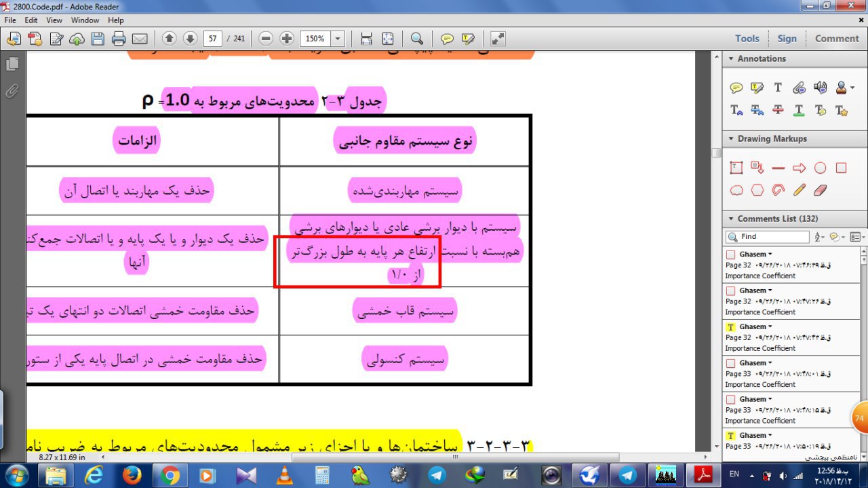This screenshot has width=868, height=488.
Task: Open the Help menu
Action: pos(116,20)
